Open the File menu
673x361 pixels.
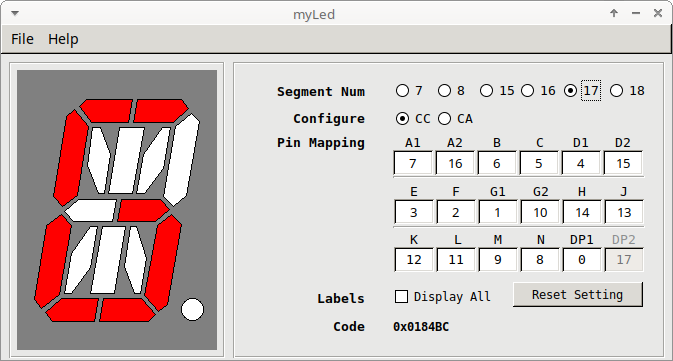pos(22,39)
